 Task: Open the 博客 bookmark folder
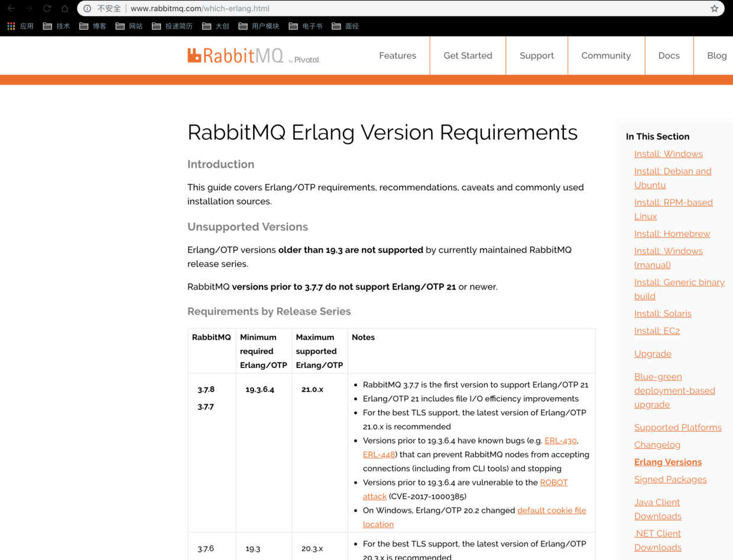(x=93, y=26)
